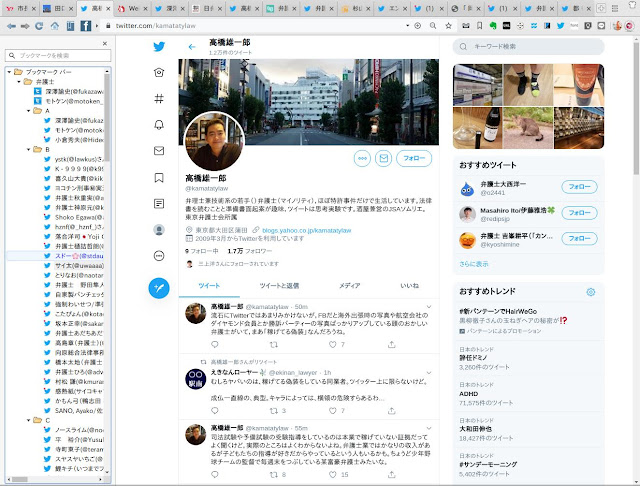Close the bookmarks side panel
640x486 pixels.
105,43
